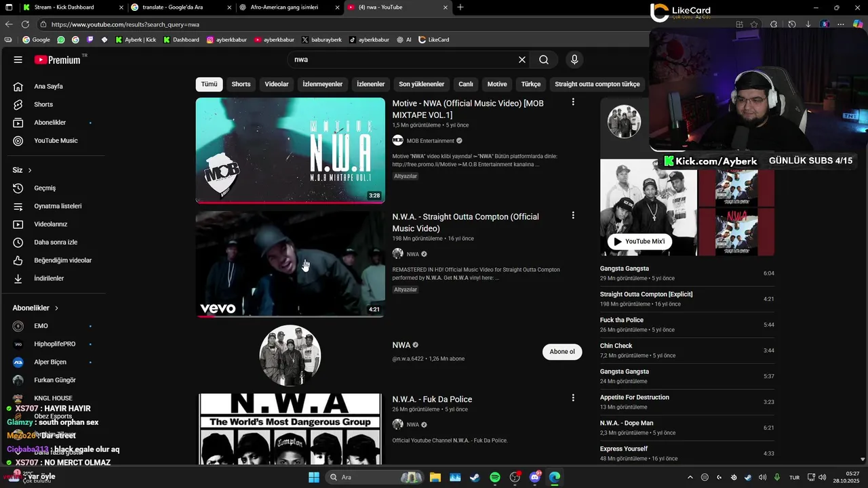Open the NWA channel avatar
This screenshot has height=488, width=868.
[290, 355]
